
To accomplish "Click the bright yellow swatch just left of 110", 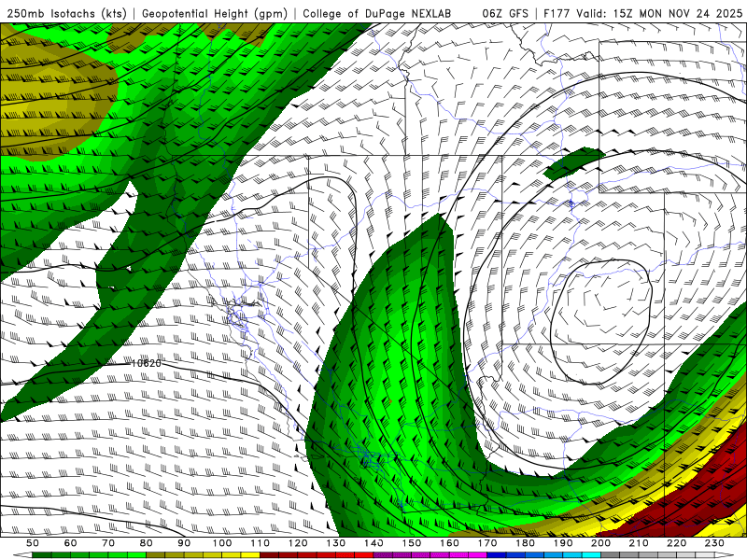I will tap(250, 555).
